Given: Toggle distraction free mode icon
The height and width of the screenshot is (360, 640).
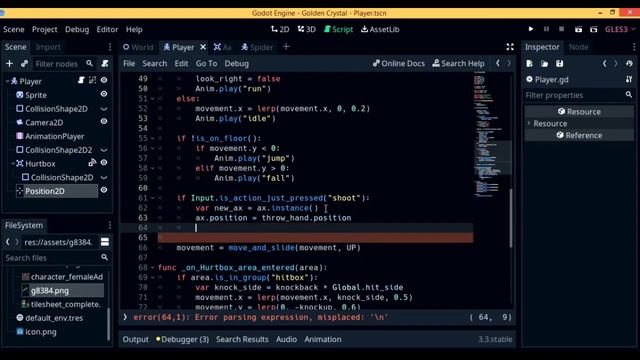Looking at the screenshot, I should 510,47.
